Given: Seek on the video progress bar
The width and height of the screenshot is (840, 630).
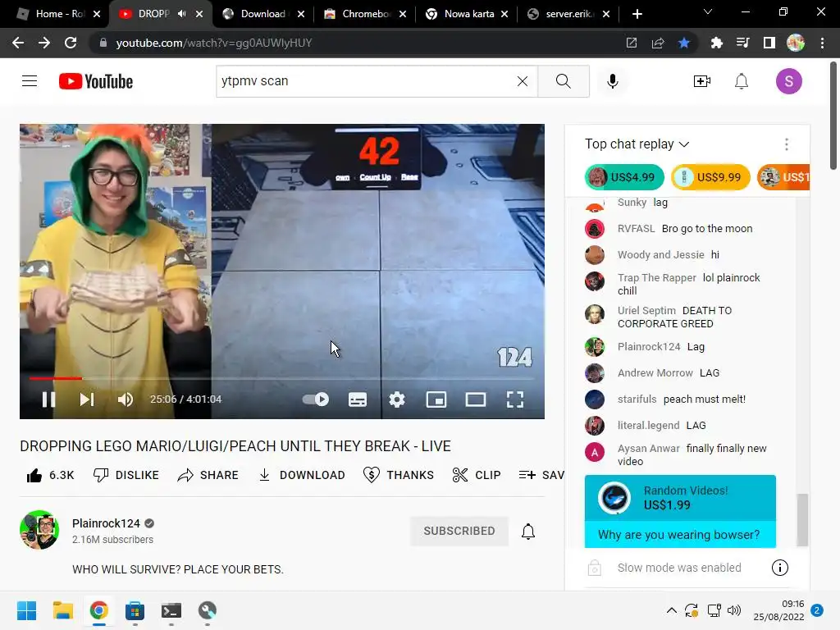Looking at the screenshot, I should pos(282,378).
